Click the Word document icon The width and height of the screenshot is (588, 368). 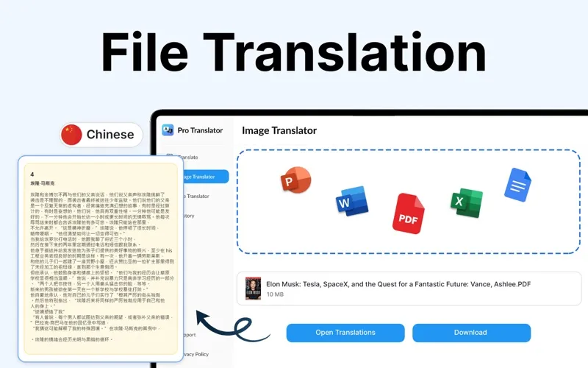pyautogui.click(x=352, y=201)
